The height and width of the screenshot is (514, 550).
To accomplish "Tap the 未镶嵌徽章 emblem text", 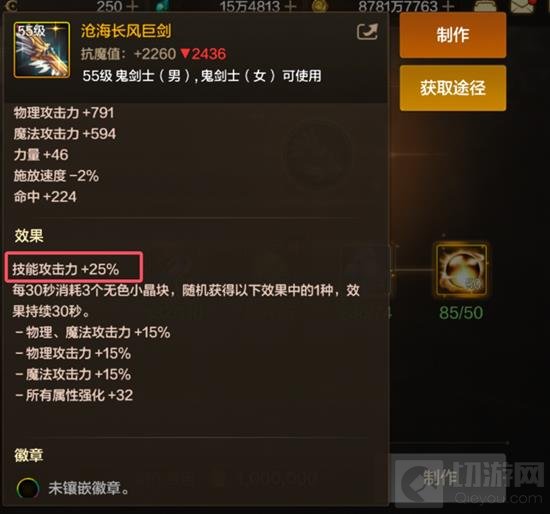I will coord(88,488).
